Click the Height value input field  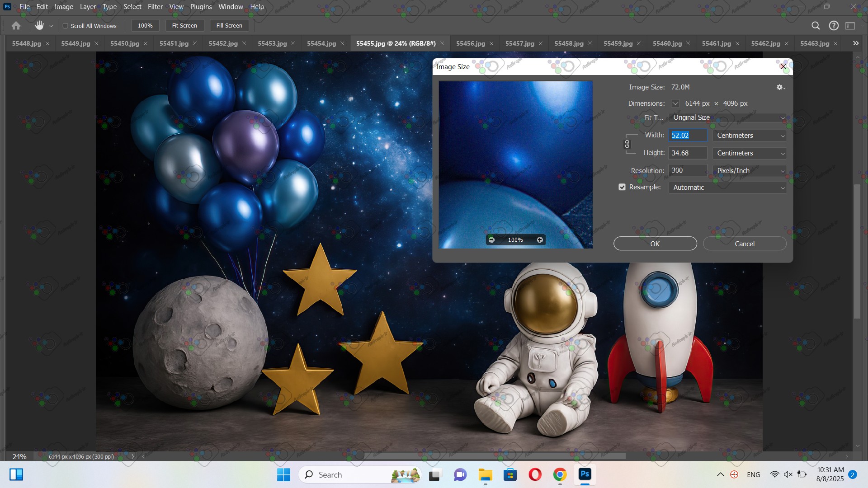pyautogui.click(x=687, y=153)
